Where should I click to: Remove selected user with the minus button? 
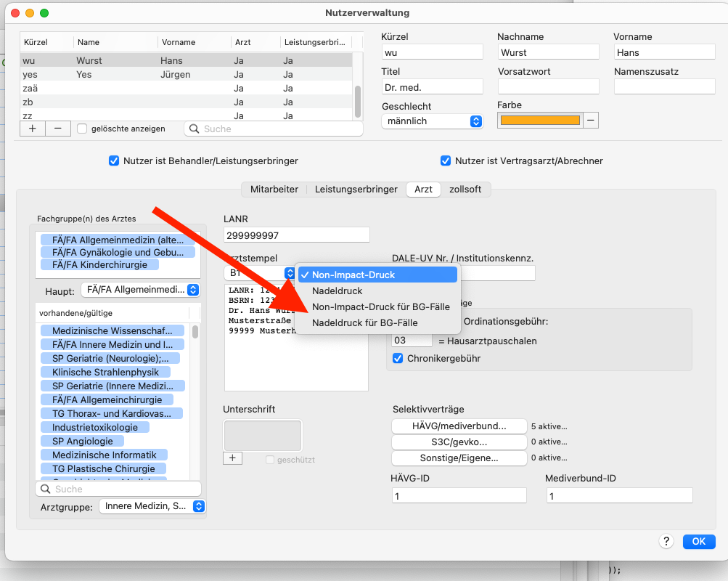[x=58, y=129]
